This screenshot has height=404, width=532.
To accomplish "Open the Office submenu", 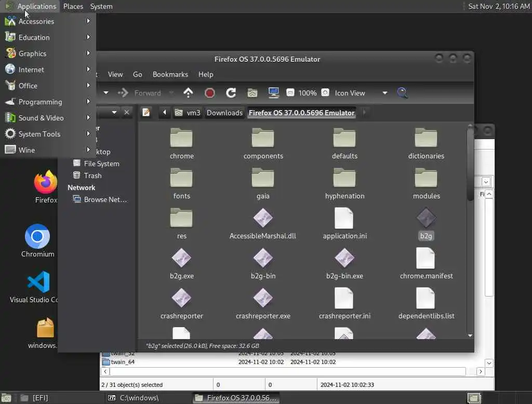I will point(48,86).
